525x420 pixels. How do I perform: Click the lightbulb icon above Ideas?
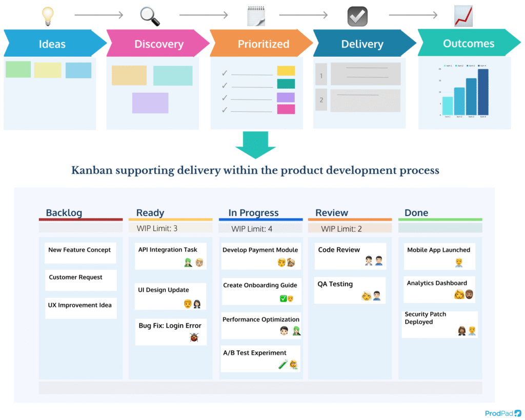(48, 16)
